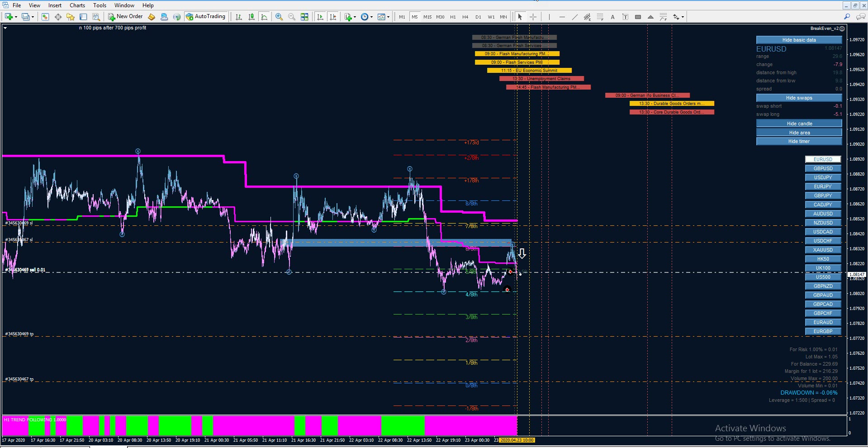Toggle the Hide swaps button

point(799,98)
